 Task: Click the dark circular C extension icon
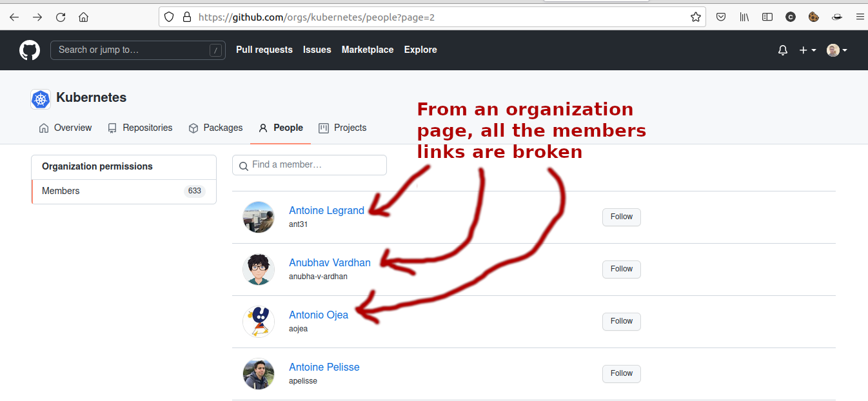pos(791,17)
